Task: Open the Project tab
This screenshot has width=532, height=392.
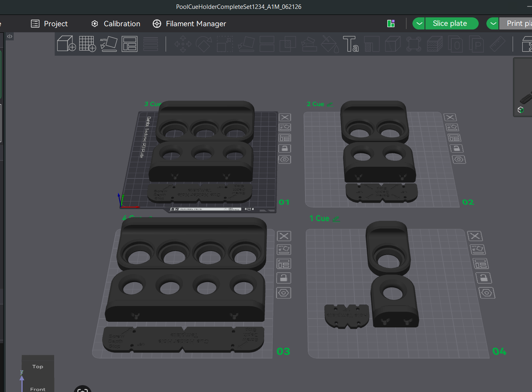Action: tap(49, 24)
